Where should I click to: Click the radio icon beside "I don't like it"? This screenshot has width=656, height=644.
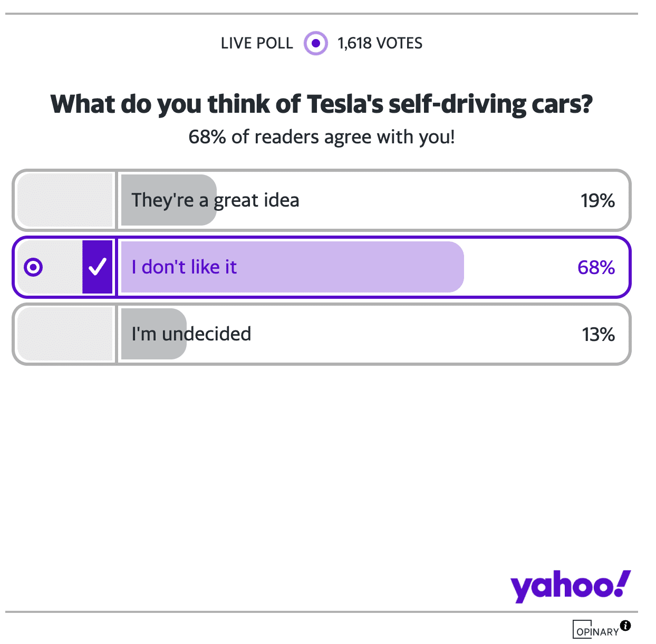[x=34, y=267]
